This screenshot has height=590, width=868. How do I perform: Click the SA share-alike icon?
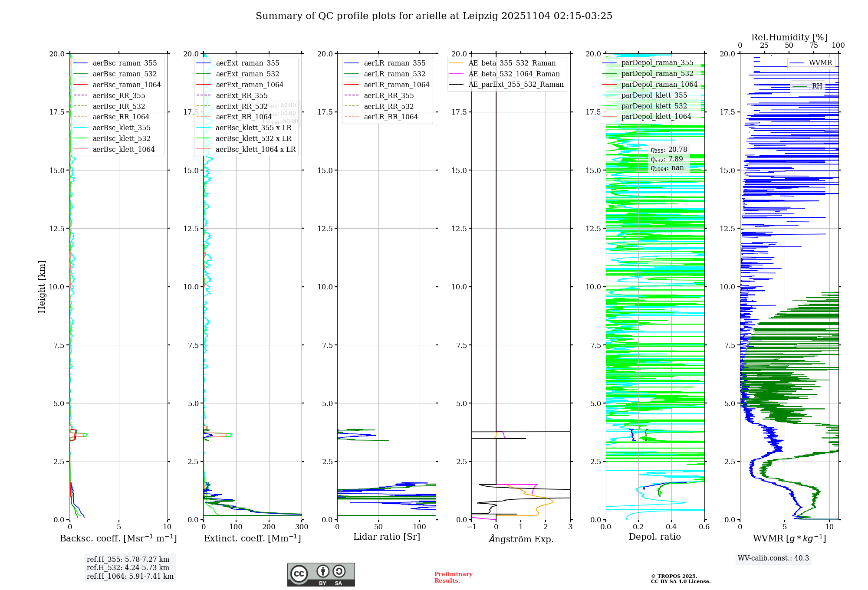pyautogui.click(x=339, y=571)
